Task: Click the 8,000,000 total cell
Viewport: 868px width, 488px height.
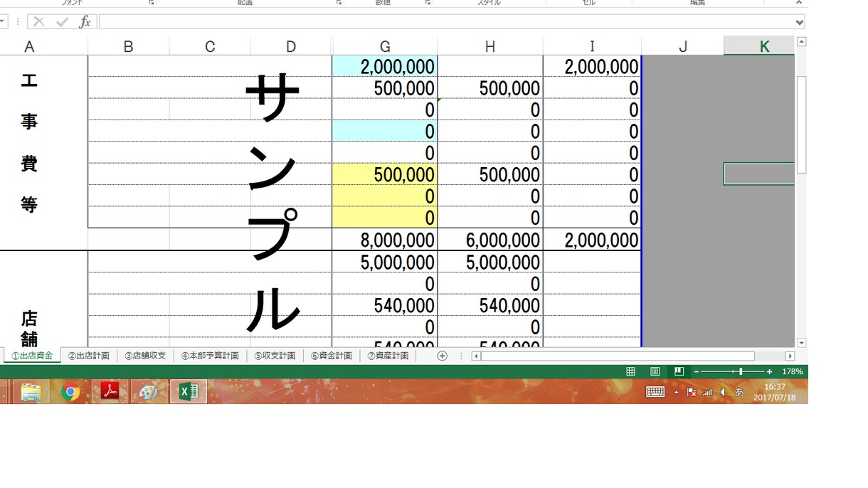Action: (385, 240)
